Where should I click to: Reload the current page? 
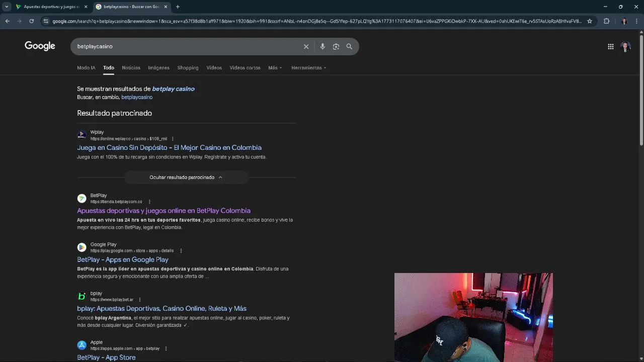31,21
